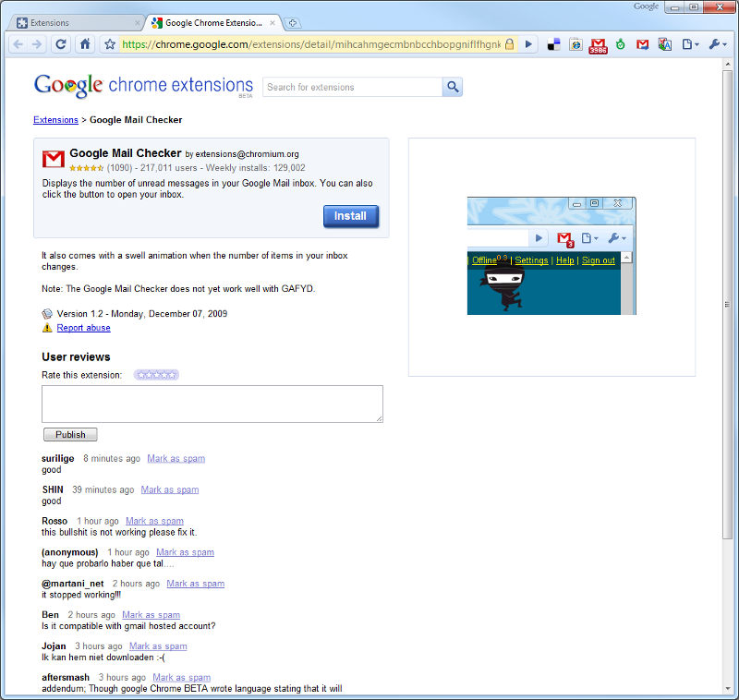Viewport: 739px width, 700px height.
Task: Click the author extensions@chromium.org text
Action: (x=247, y=154)
